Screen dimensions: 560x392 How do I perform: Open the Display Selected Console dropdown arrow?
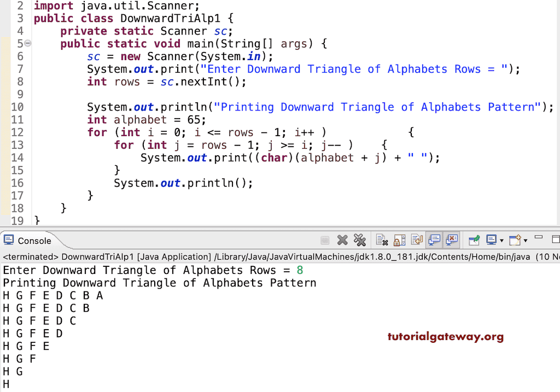[501, 240]
